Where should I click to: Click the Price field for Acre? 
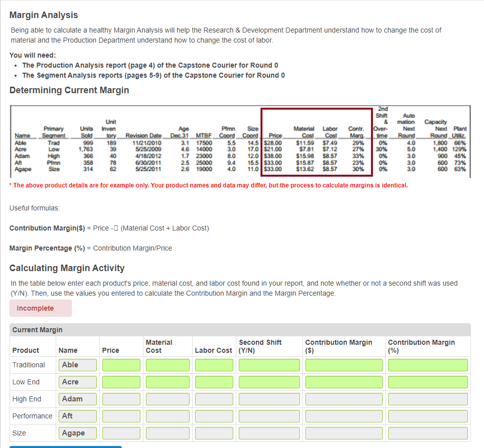click(x=121, y=382)
